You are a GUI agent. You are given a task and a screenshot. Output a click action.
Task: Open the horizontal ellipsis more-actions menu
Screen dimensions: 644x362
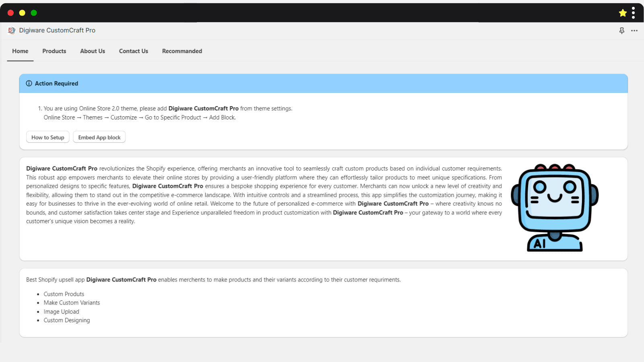click(634, 31)
